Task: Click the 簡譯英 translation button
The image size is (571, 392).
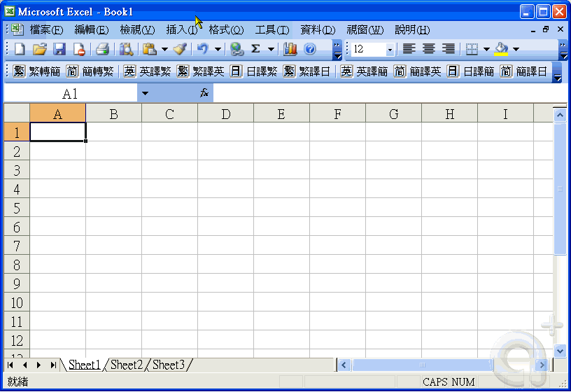Action: point(418,71)
